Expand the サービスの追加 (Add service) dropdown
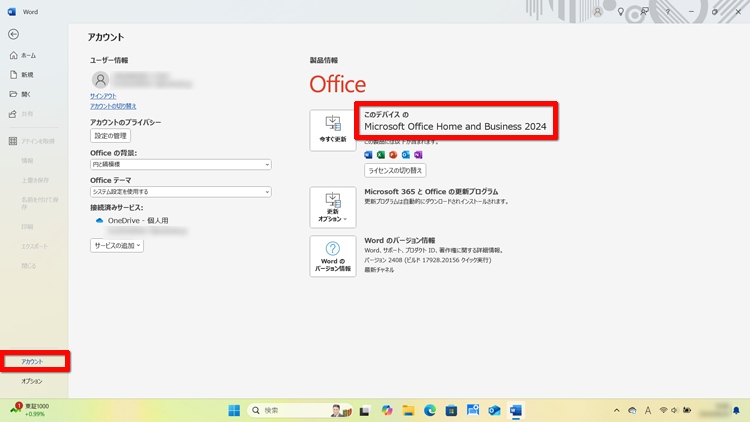 click(x=117, y=245)
